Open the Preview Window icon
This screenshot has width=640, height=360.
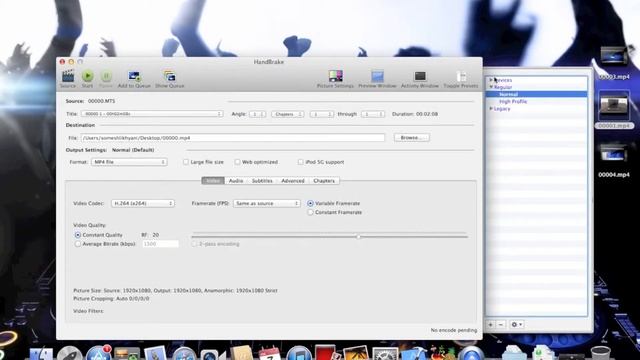click(378, 76)
